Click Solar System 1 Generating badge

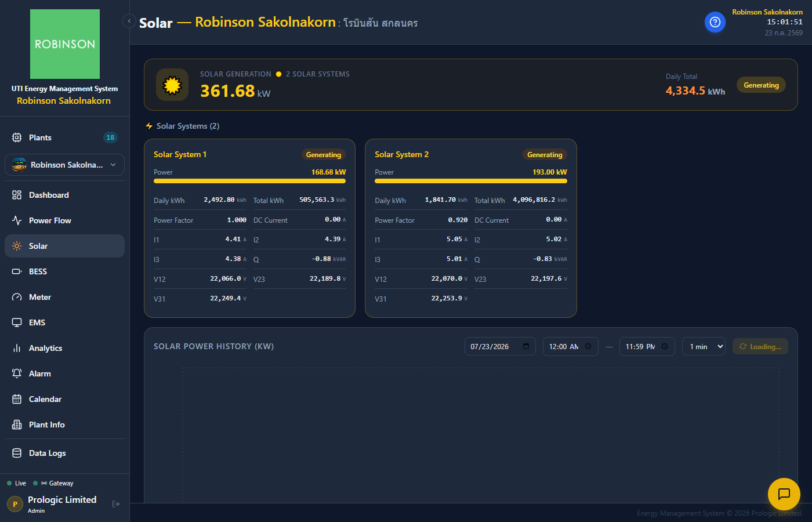323,155
